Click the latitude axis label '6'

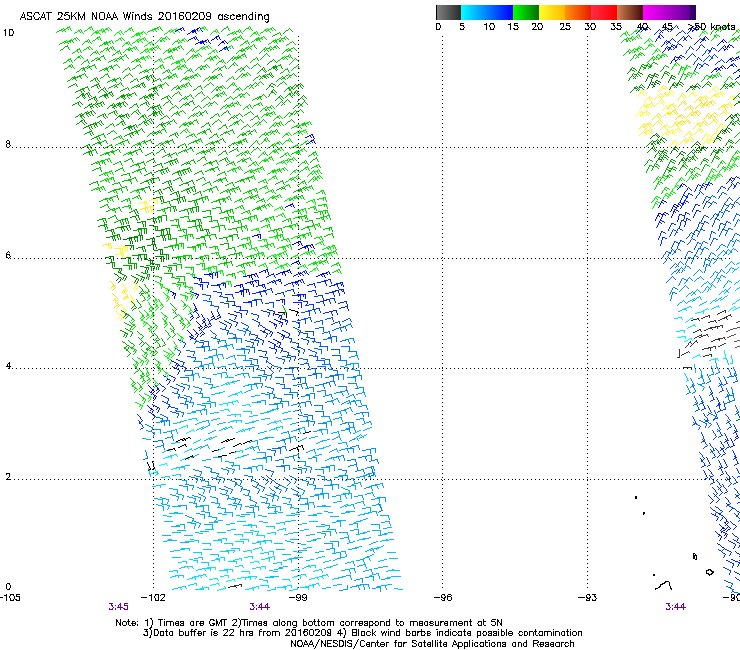pos(8,255)
